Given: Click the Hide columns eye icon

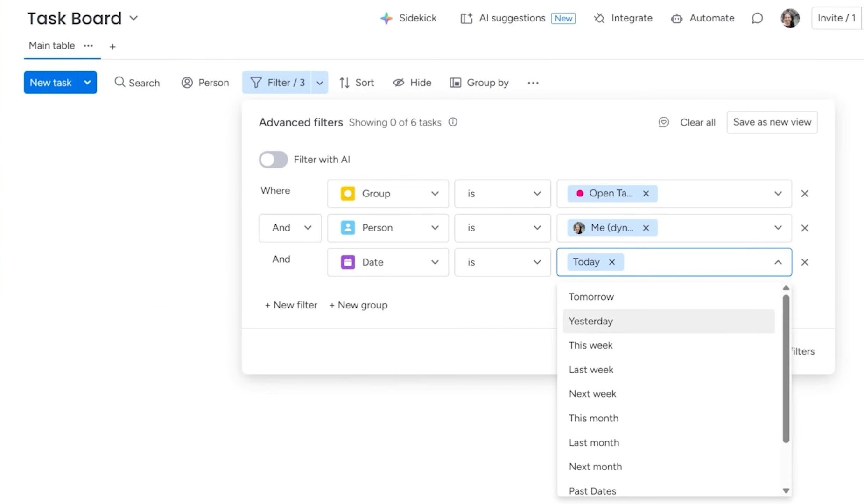Looking at the screenshot, I should click(398, 83).
